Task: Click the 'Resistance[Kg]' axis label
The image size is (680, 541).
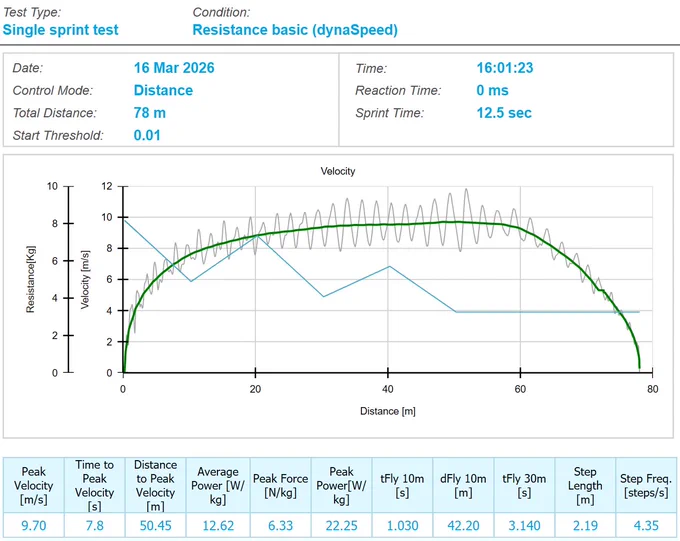Action: pos(30,279)
